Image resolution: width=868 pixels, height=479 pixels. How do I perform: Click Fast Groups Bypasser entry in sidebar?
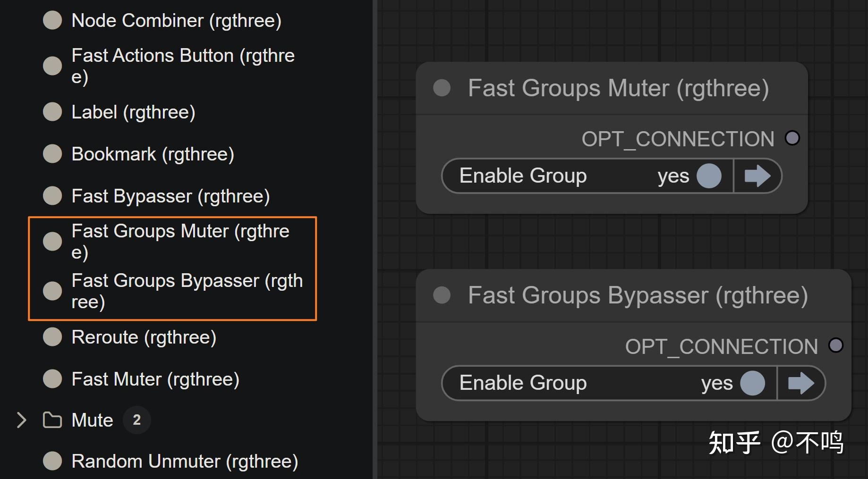(187, 291)
